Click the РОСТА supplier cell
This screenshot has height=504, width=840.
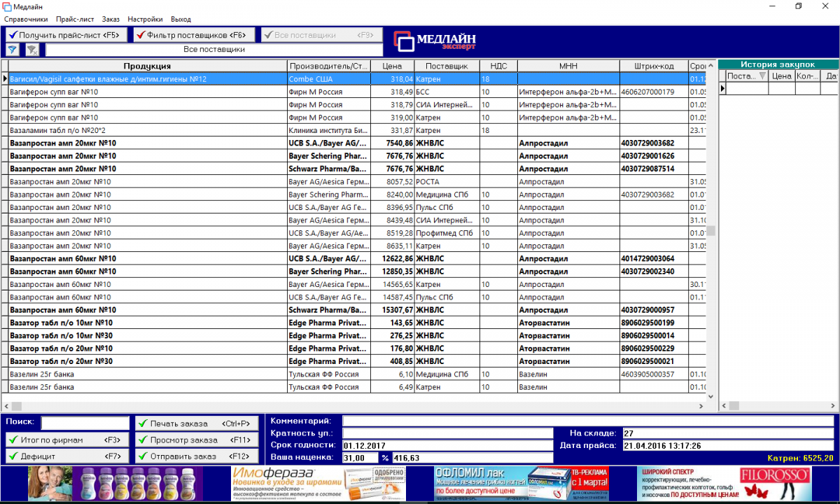click(x=447, y=182)
